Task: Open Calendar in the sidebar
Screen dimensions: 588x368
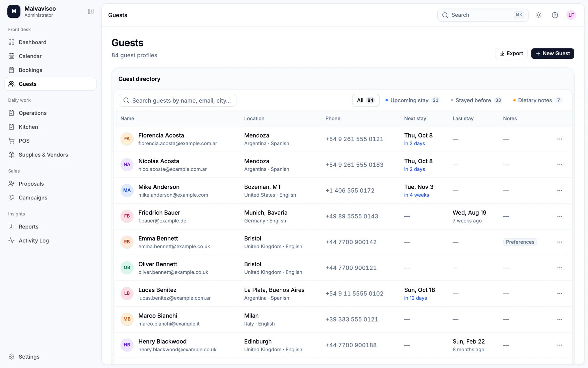Action: [50, 56]
